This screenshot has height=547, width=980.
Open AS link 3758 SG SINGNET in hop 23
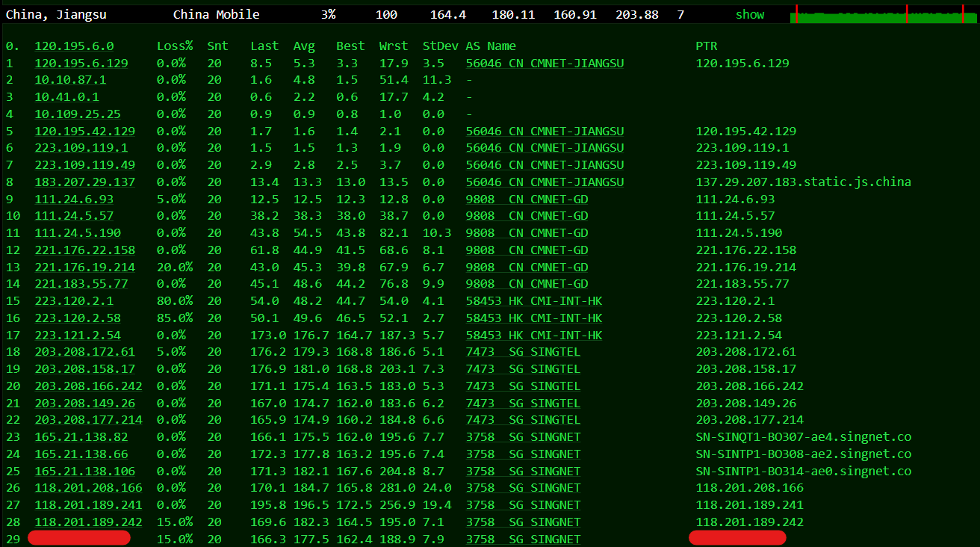(523, 437)
